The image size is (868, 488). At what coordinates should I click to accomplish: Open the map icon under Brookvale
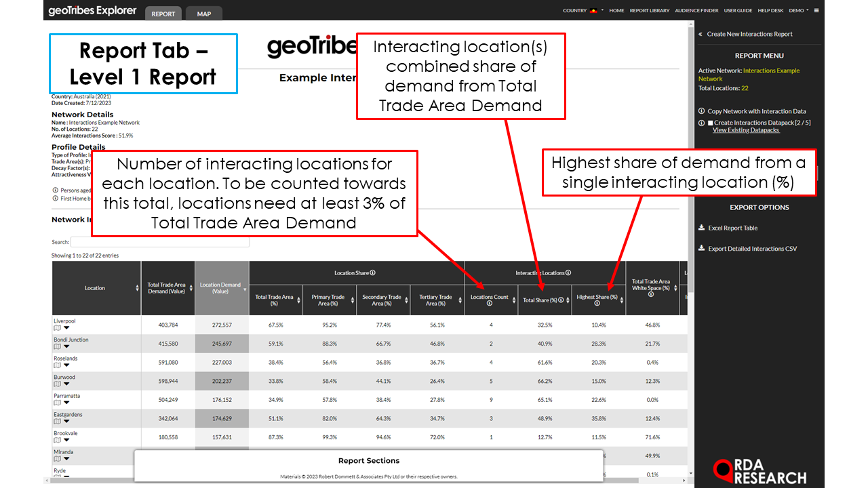click(x=57, y=441)
